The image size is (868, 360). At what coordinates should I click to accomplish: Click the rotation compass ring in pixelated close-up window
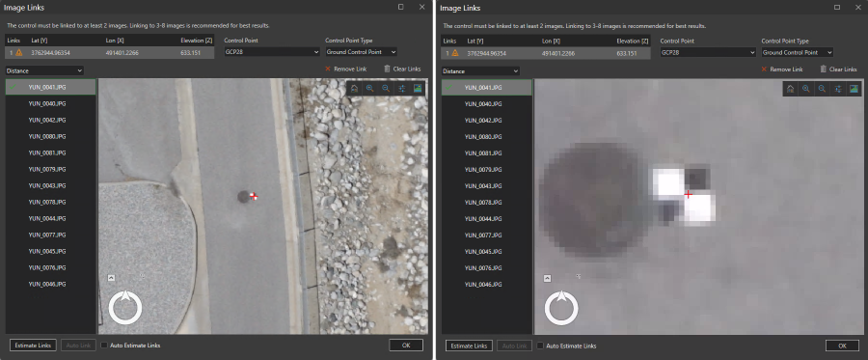click(x=561, y=307)
